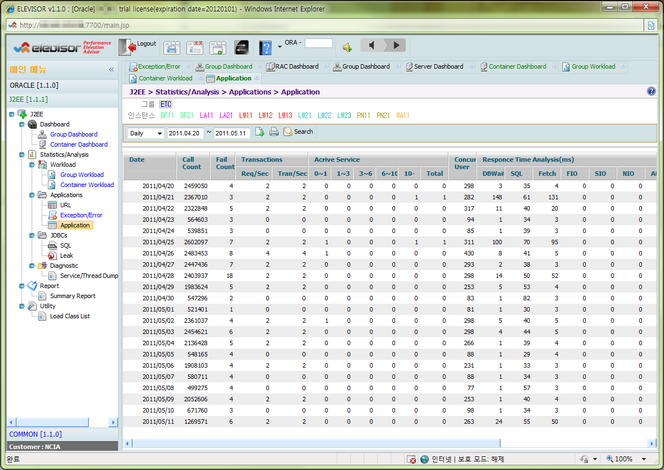
Task: Collapse the J2EE root tree node
Action: point(12,114)
